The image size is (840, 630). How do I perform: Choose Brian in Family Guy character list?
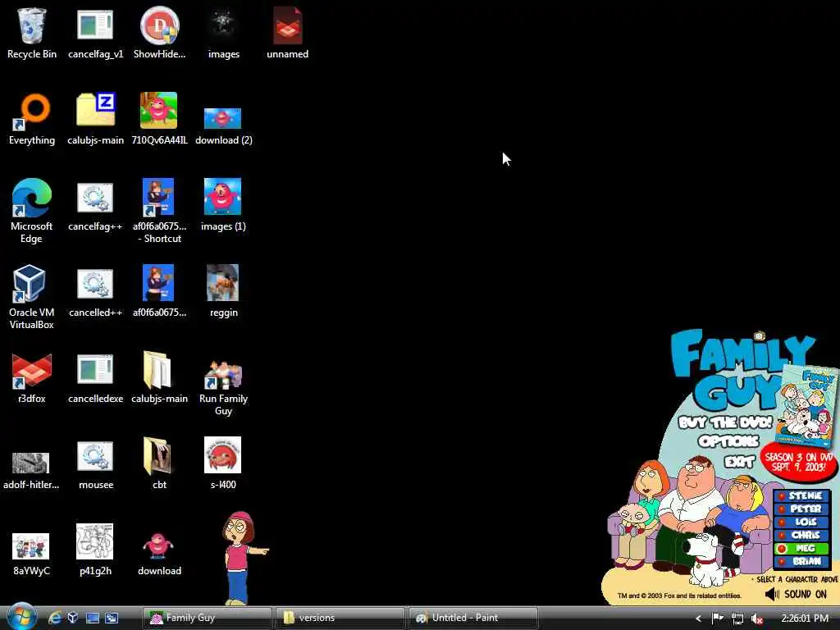(801, 561)
